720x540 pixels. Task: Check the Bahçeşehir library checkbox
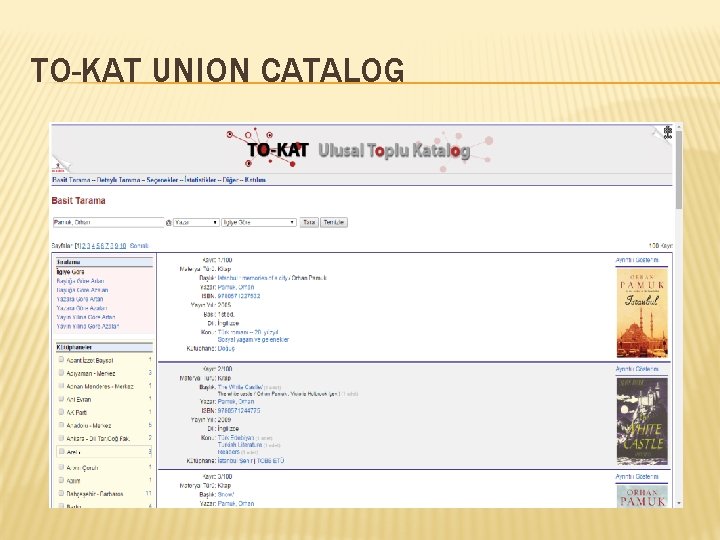tap(61, 493)
